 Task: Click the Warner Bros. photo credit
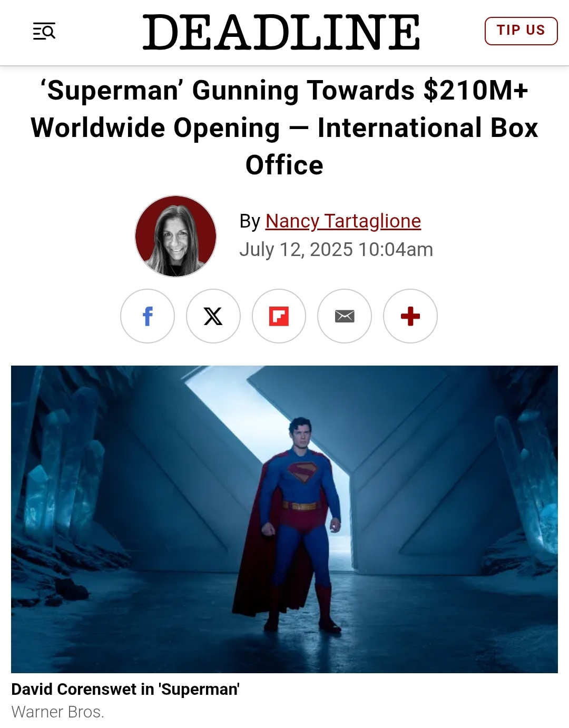click(x=58, y=712)
